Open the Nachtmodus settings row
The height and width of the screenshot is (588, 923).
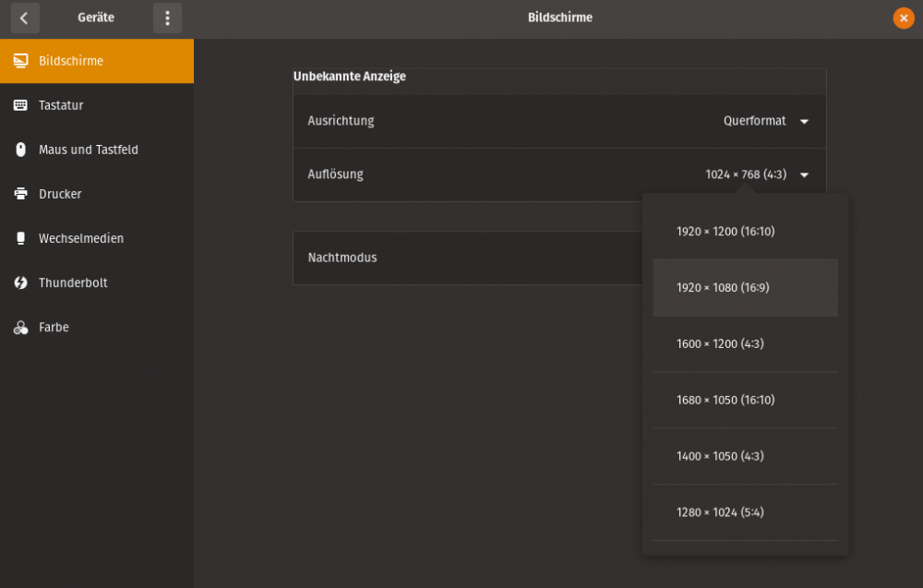click(x=468, y=258)
